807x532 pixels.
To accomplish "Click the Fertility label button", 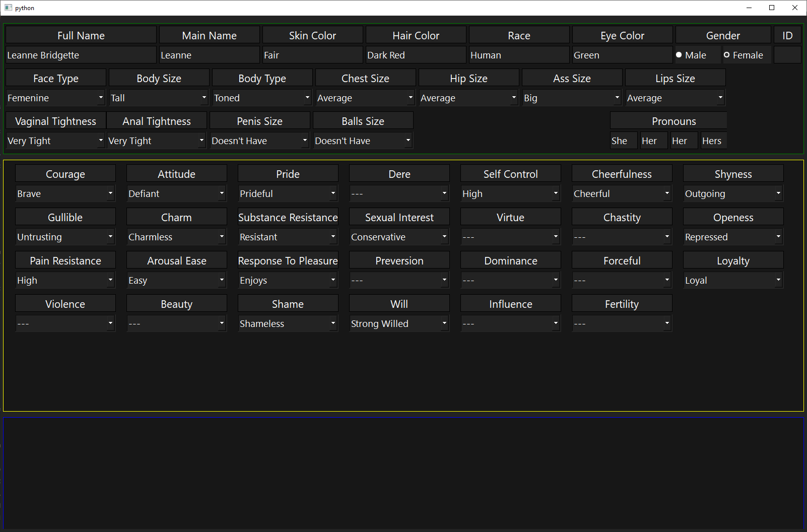I will click(622, 304).
